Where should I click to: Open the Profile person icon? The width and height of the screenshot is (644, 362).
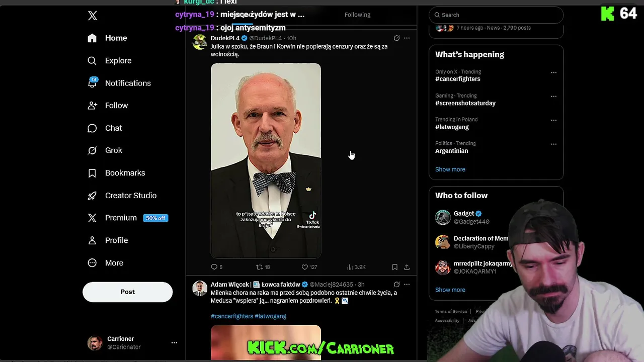pyautogui.click(x=92, y=240)
